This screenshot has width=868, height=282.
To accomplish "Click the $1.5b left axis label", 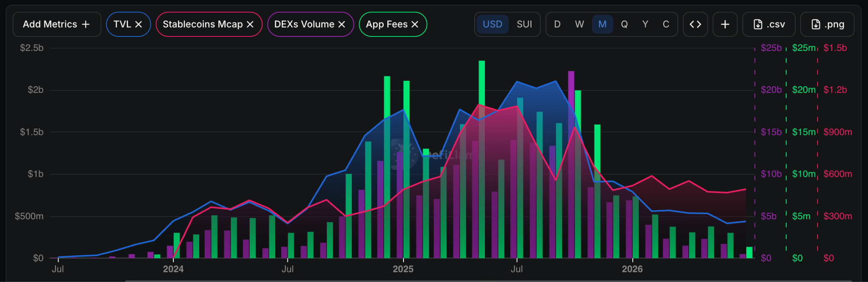I will click(x=32, y=132).
